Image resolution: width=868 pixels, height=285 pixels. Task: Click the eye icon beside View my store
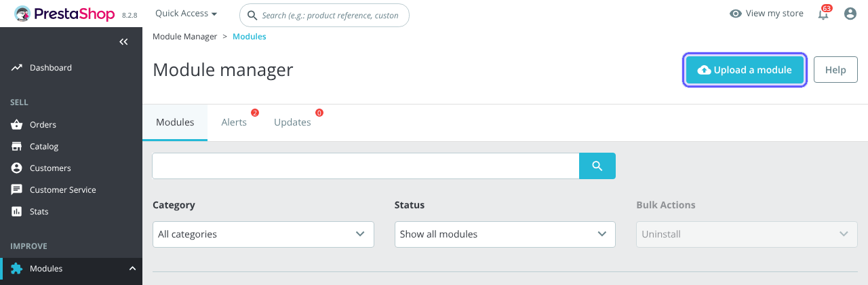[735, 14]
